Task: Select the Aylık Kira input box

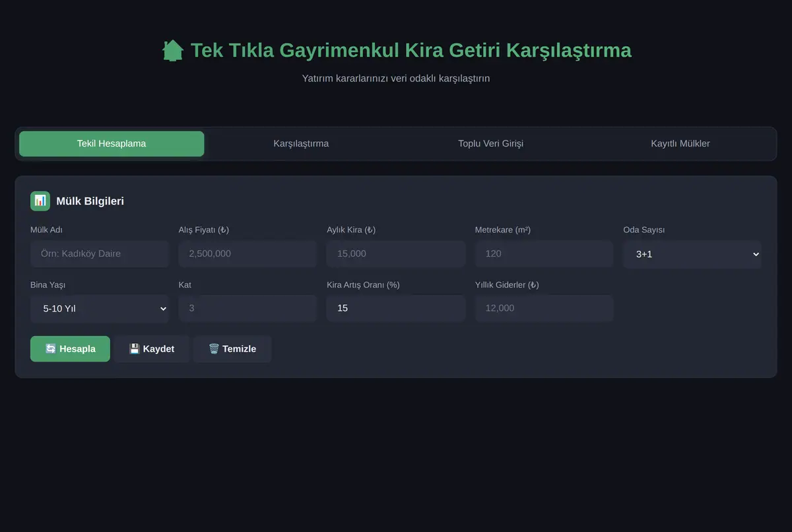Action: [x=396, y=253]
